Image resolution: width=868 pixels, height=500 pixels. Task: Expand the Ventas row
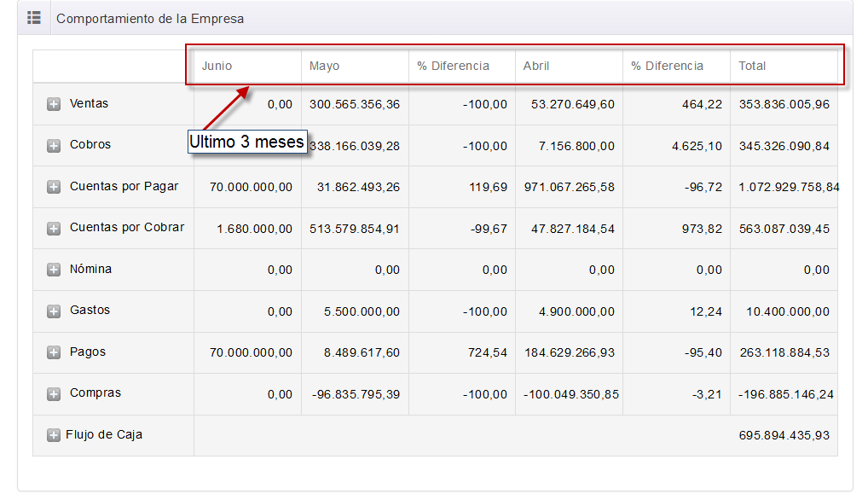coord(54,104)
